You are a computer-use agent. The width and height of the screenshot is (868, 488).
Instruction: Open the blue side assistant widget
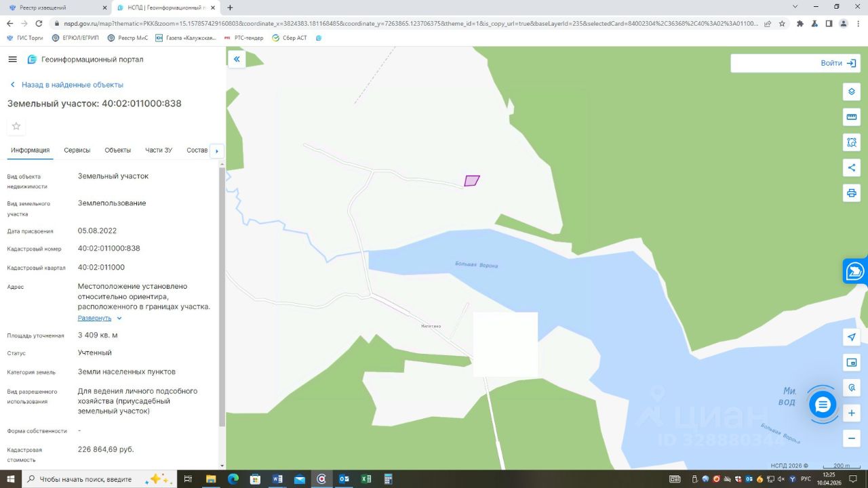click(855, 271)
